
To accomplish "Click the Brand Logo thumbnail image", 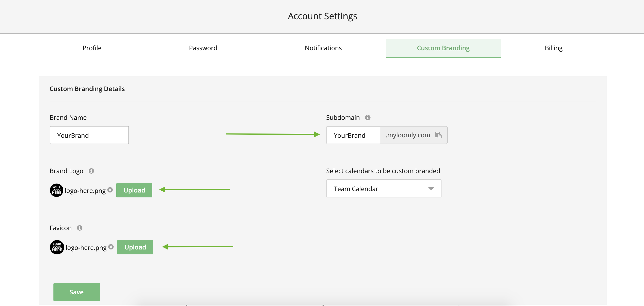I will pyautogui.click(x=57, y=190).
